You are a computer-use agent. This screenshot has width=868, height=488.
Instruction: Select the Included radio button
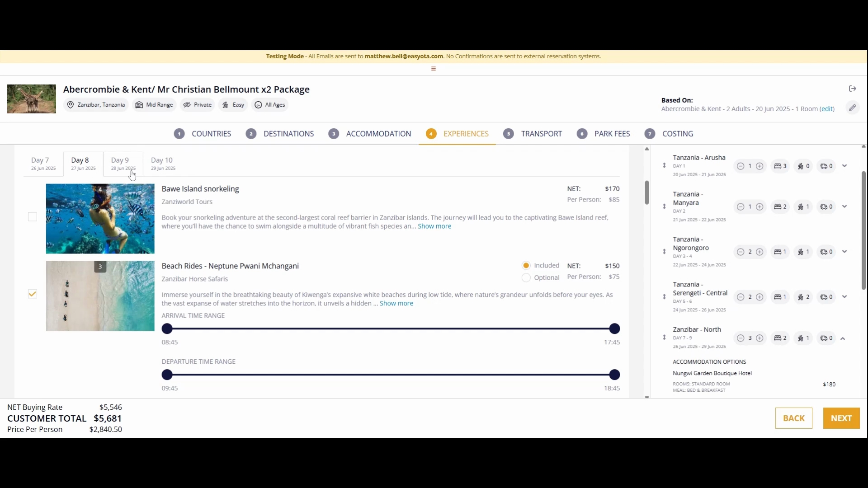pos(526,265)
